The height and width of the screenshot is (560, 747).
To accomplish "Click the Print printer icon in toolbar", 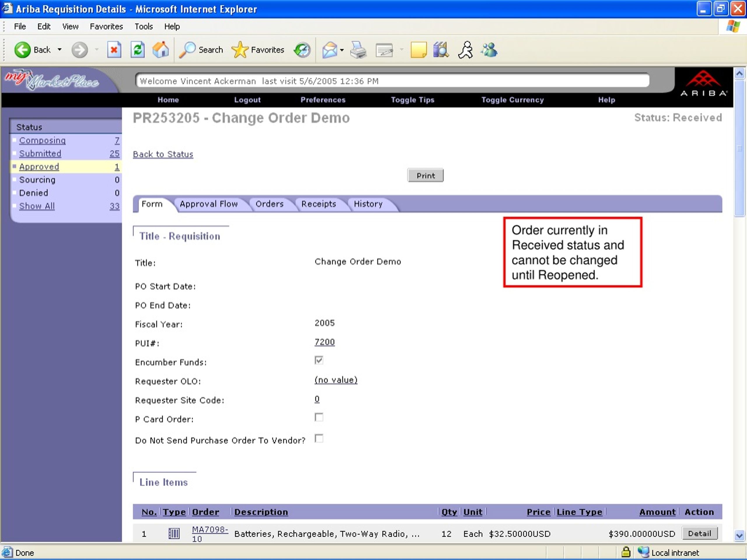I will pyautogui.click(x=358, y=50).
